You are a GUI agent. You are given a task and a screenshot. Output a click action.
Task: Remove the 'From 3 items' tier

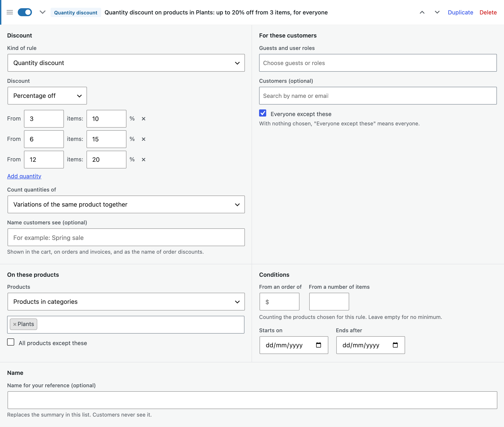[144, 119]
